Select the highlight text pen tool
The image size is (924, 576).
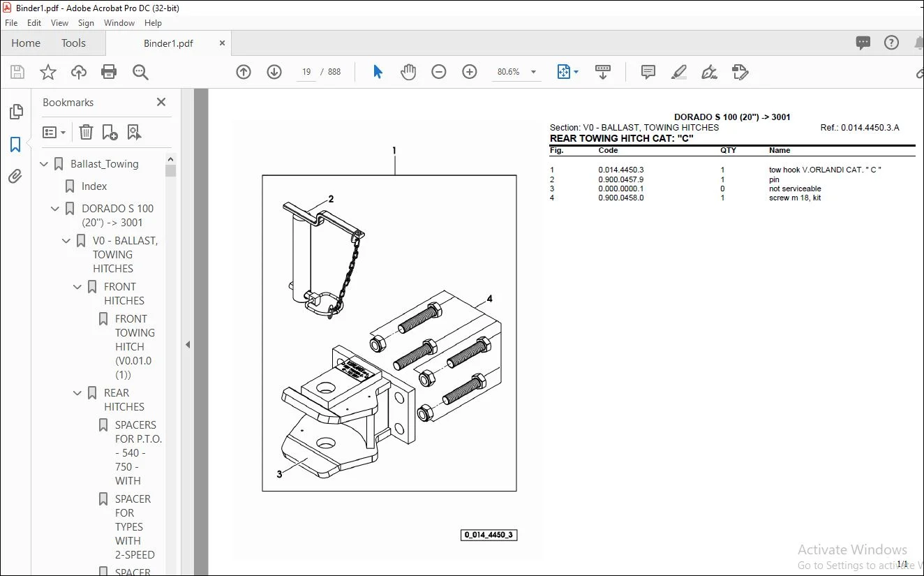(679, 72)
